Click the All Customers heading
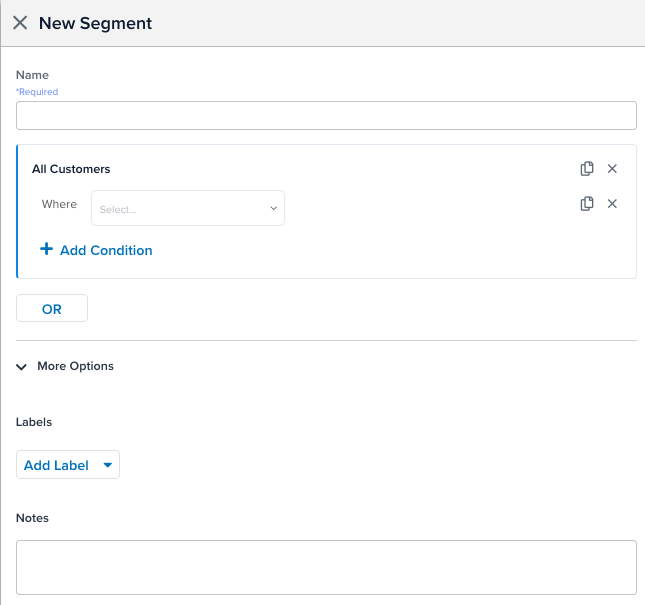The height and width of the screenshot is (605, 645). point(71,169)
